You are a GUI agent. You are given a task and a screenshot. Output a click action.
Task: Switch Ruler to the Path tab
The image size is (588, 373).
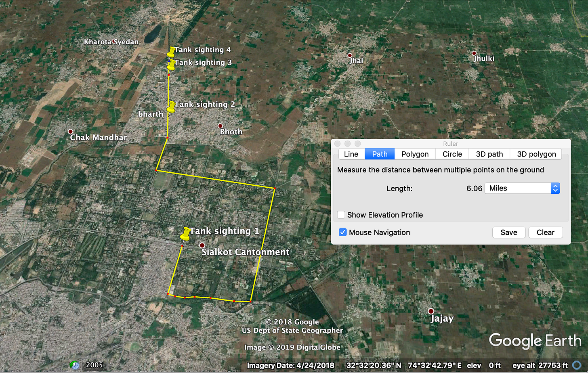coord(380,154)
